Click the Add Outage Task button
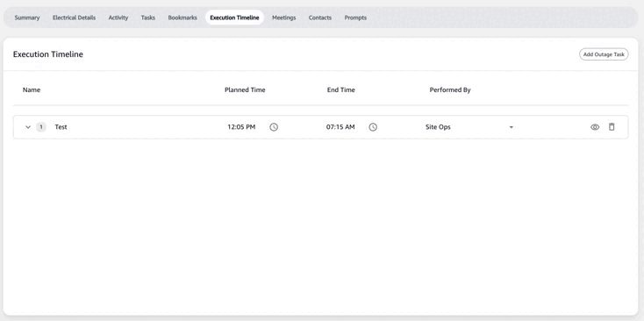Viewport: 644px width, 321px height. click(x=604, y=54)
